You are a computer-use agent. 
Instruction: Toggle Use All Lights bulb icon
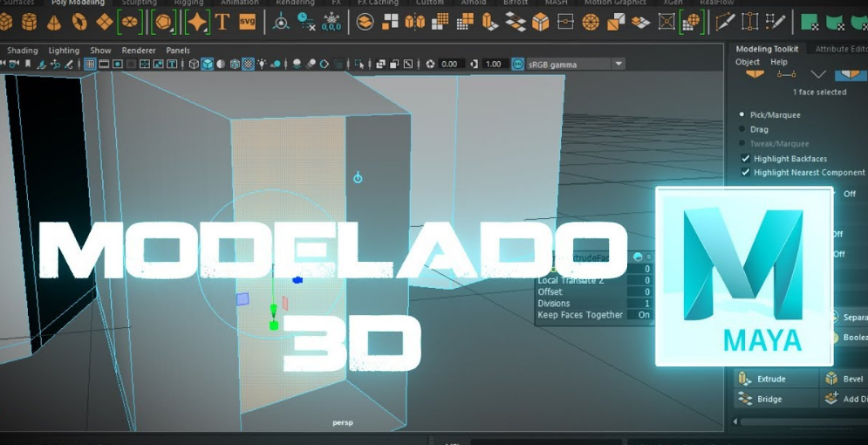click(x=262, y=65)
